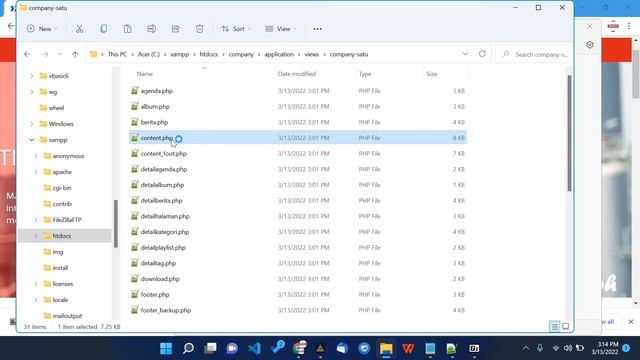
Task: Open Visual Studio Code from taskbar
Action: click(x=254, y=349)
